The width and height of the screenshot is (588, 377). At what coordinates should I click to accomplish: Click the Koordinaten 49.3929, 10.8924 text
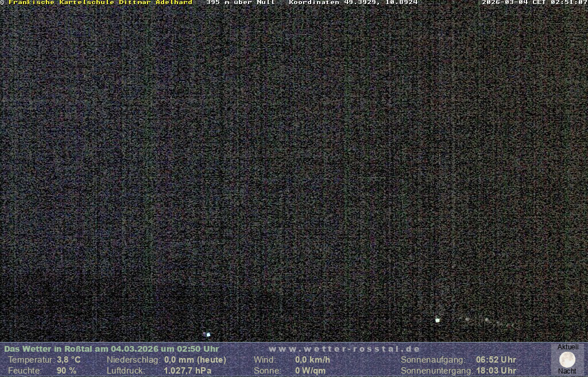353,2
